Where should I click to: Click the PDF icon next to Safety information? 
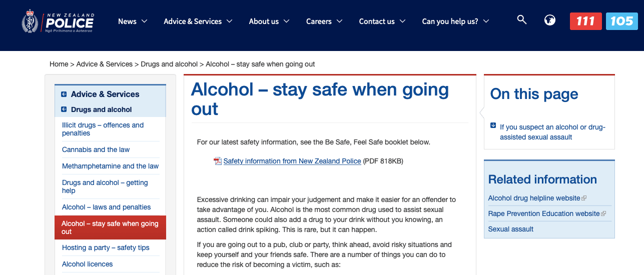pos(218,161)
